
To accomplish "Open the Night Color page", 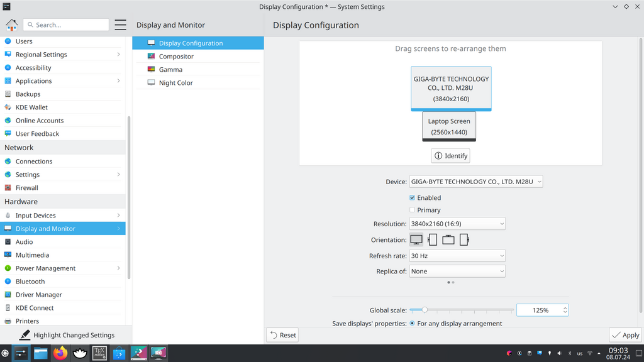I will click(198, 82).
